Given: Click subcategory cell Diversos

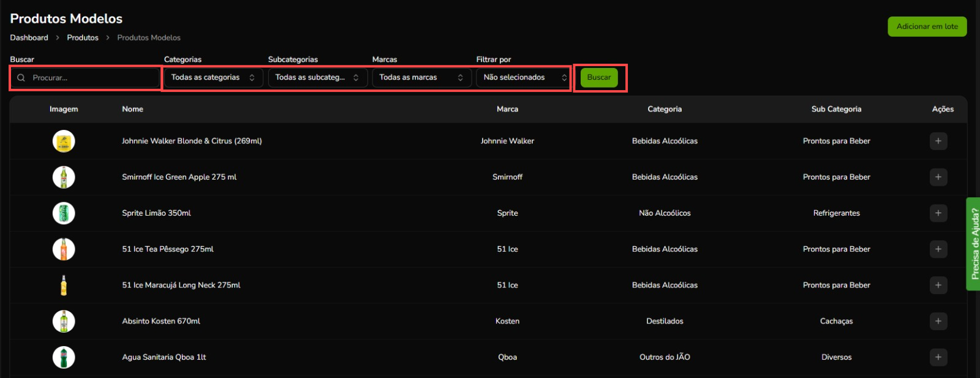Looking at the screenshot, I should click(x=836, y=357).
